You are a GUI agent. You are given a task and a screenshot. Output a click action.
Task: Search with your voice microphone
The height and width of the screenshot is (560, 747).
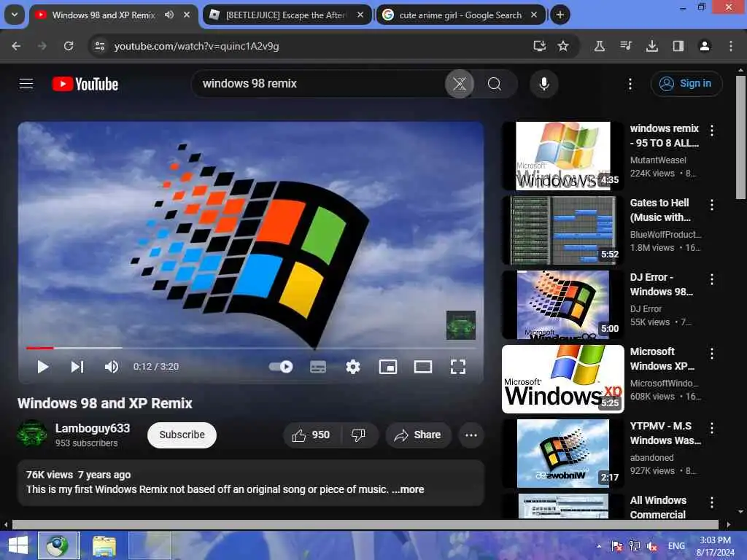pos(544,84)
